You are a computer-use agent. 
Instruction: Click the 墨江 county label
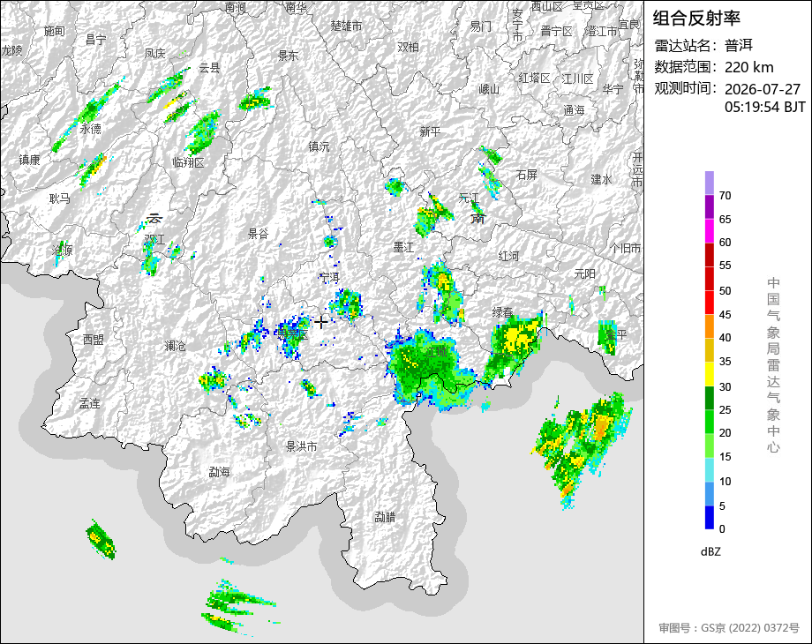pyautogui.click(x=404, y=247)
